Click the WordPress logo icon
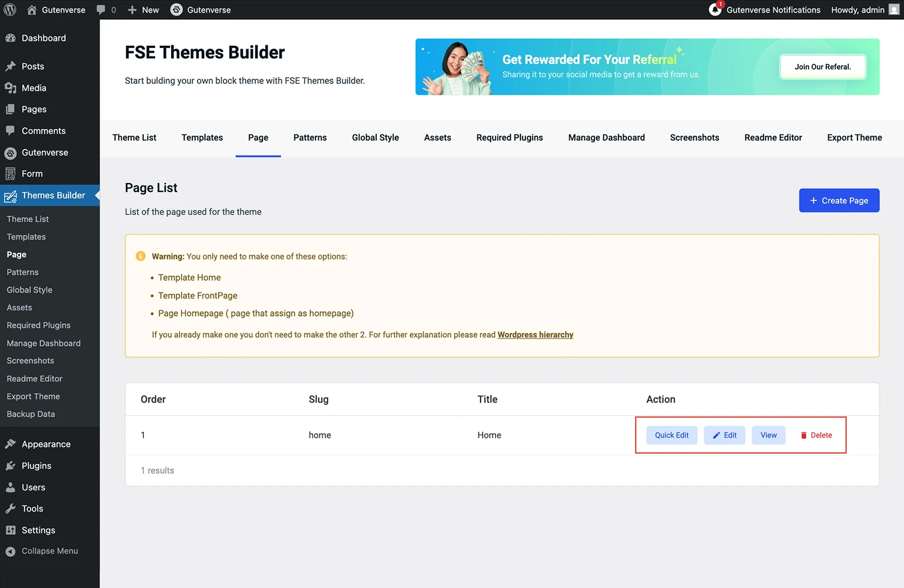Viewport: 904px width, 588px height. (x=10, y=10)
